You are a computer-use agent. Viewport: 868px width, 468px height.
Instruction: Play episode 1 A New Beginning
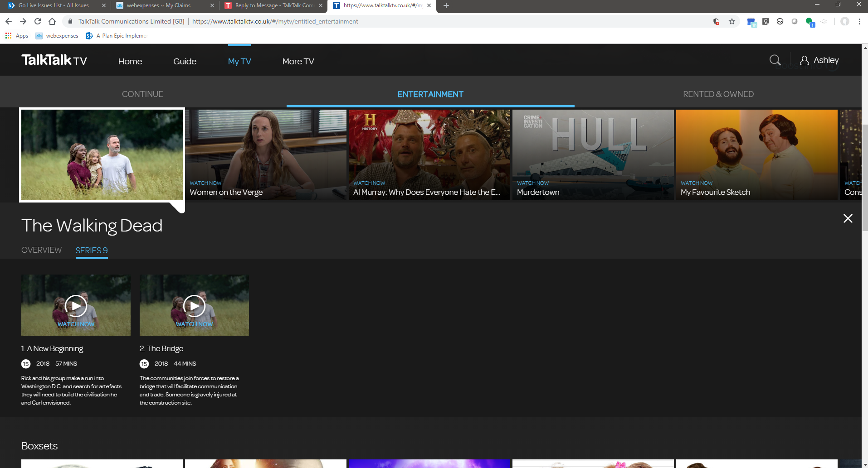(75, 306)
